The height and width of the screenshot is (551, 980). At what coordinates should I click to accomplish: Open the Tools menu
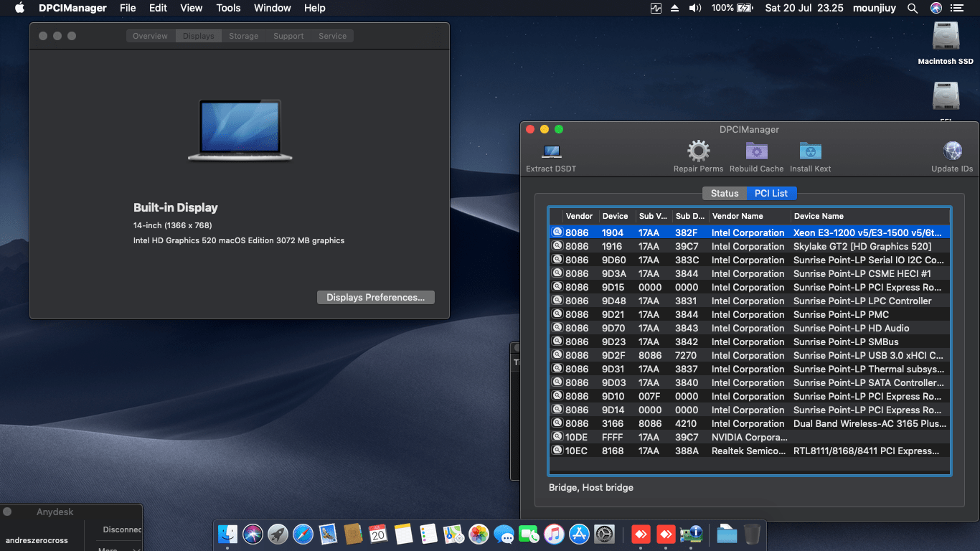click(228, 8)
